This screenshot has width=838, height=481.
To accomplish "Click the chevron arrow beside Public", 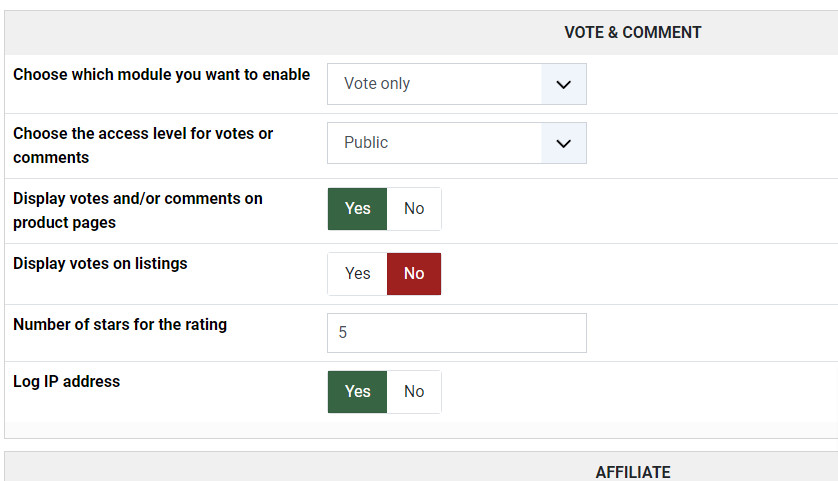I will 563,143.
